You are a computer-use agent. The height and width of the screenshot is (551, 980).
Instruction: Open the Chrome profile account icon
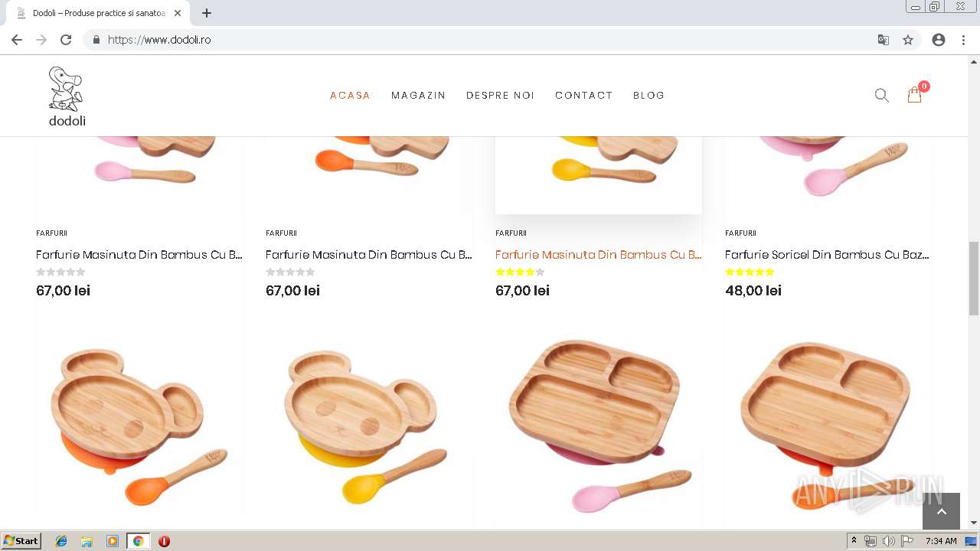pyautogui.click(x=939, y=40)
